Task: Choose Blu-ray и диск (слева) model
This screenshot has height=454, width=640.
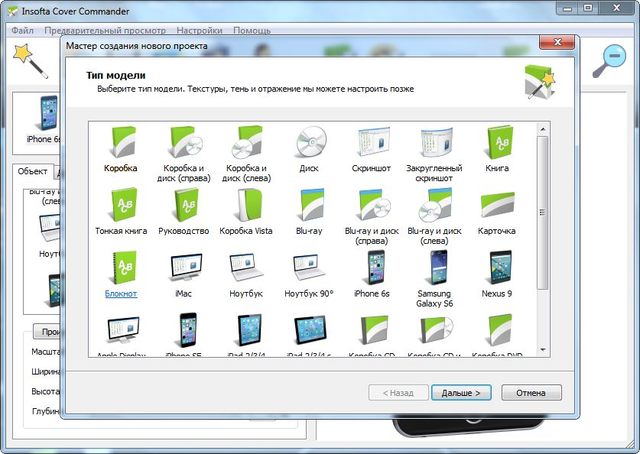Action: click(435, 205)
